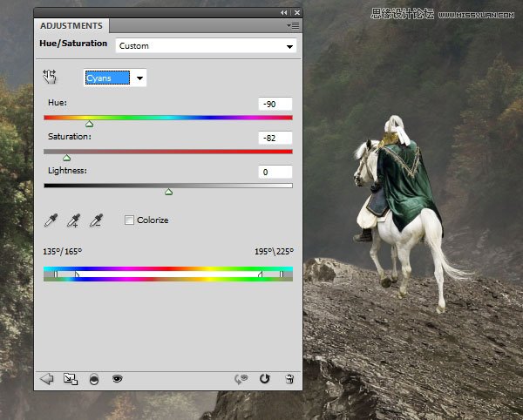
Task: Click the Hue value field -90
Action: [x=275, y=104]
